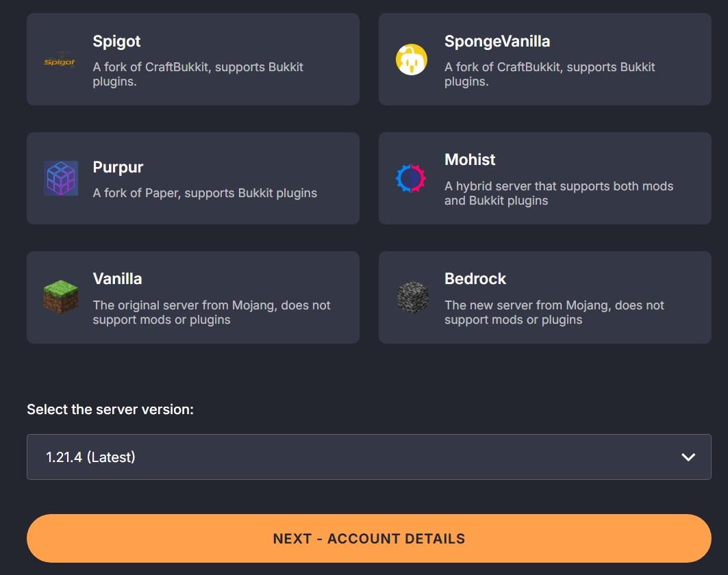
Task: Select the Spigot server type card
Action: (x=192, y=60)
